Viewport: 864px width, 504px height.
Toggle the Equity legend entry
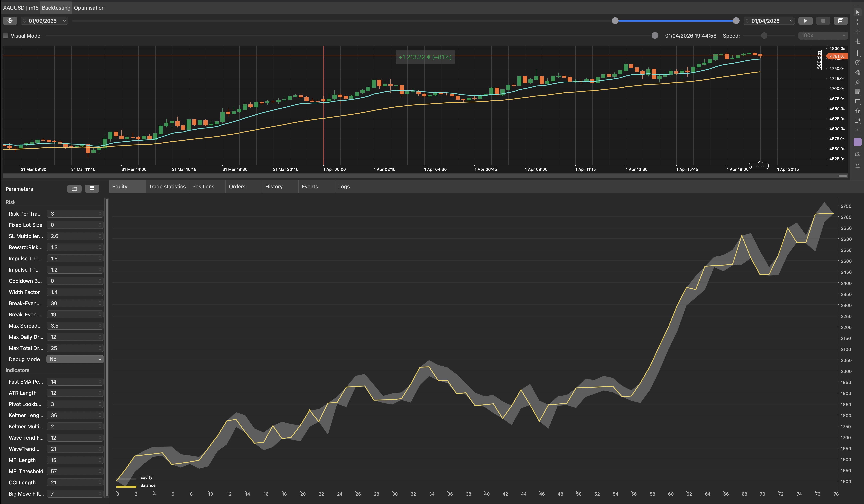click(146, 477)
